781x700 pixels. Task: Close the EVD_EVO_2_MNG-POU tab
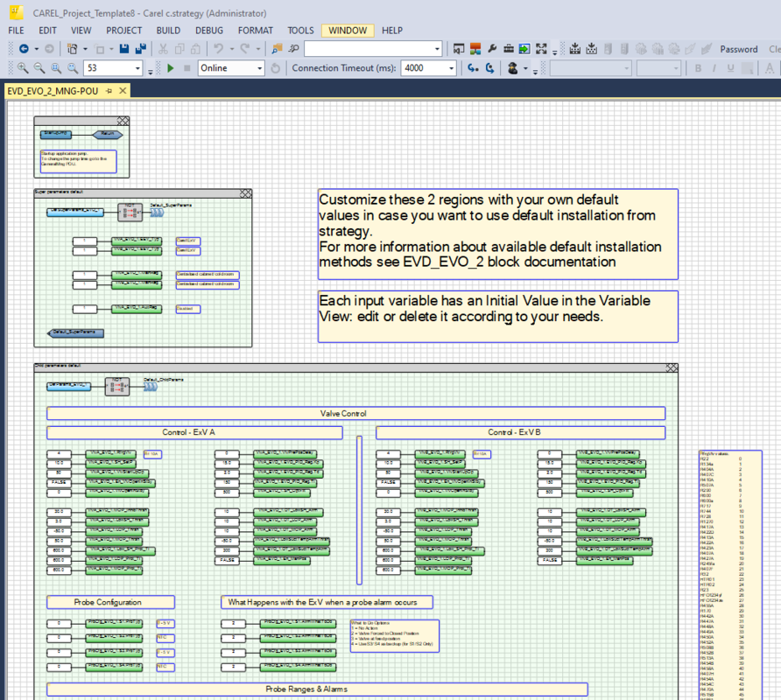tap(122, 91)
